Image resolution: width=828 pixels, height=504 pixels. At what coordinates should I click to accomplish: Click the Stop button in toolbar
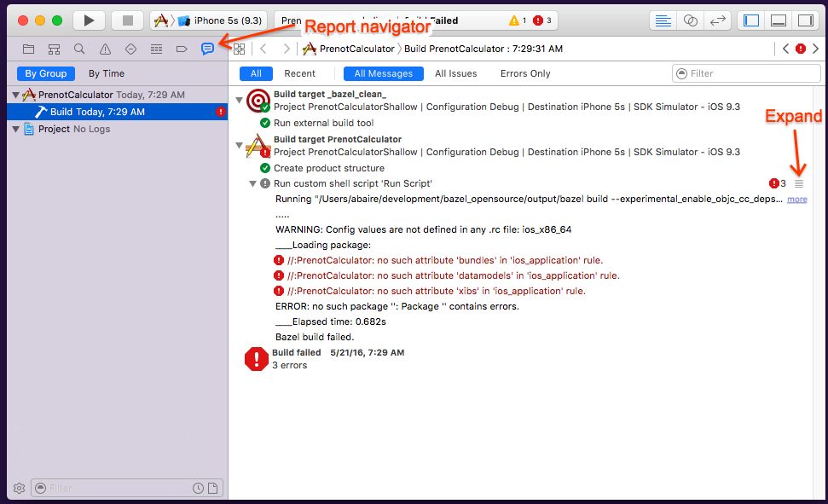pos(127,20)
